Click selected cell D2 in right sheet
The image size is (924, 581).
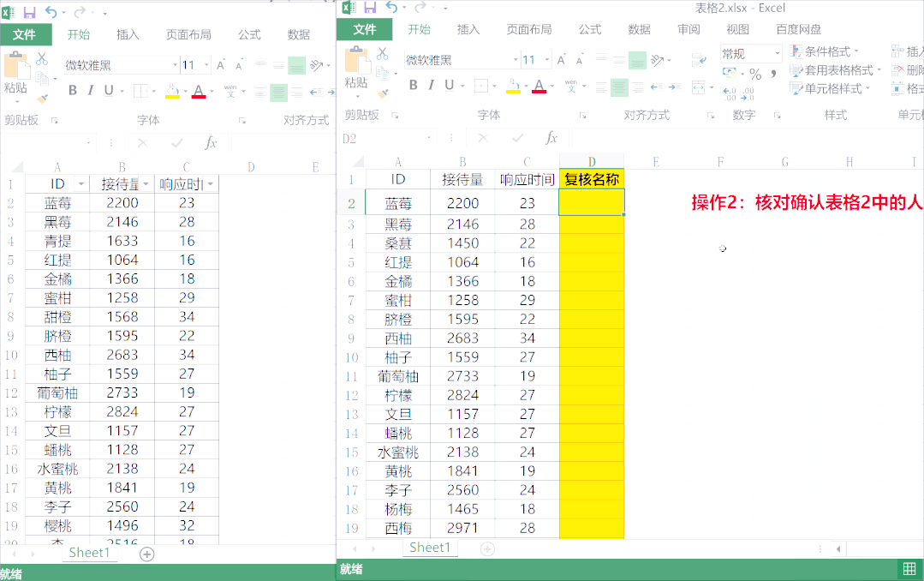pyautogui.click(x=592, y=202)
